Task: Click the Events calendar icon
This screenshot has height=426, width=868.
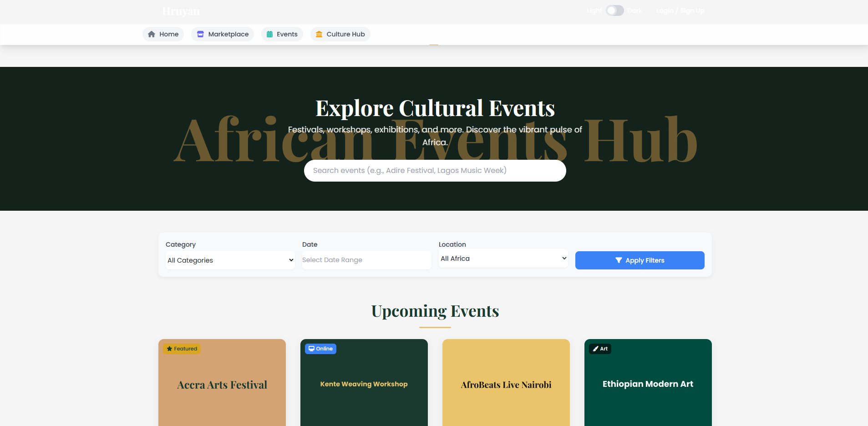Action: (x=269, y=34)
